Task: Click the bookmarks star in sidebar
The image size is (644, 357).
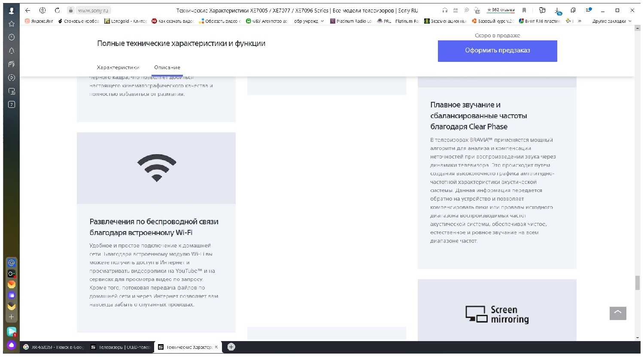Action: pos(12,24)
